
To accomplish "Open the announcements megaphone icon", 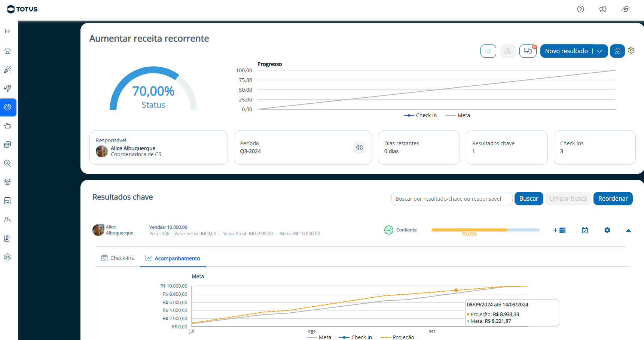I will (x=603, y=9).
